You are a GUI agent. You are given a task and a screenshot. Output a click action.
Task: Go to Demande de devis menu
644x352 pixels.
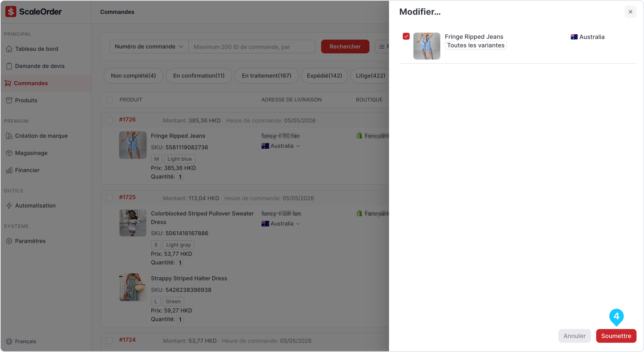tap(46, 66)
